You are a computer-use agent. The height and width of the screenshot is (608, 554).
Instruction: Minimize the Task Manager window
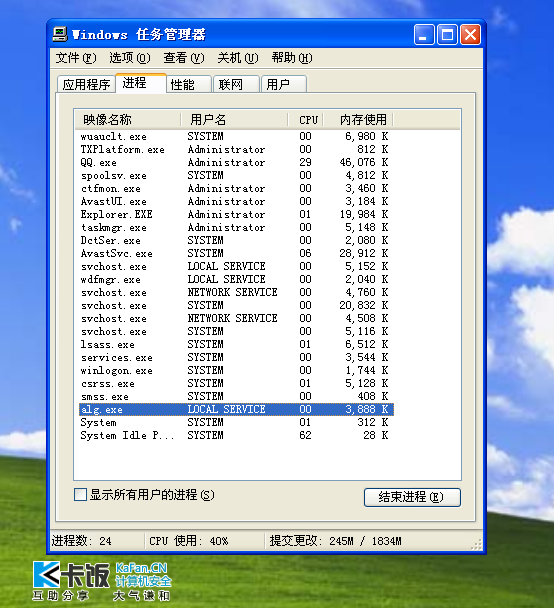(423, 35)
